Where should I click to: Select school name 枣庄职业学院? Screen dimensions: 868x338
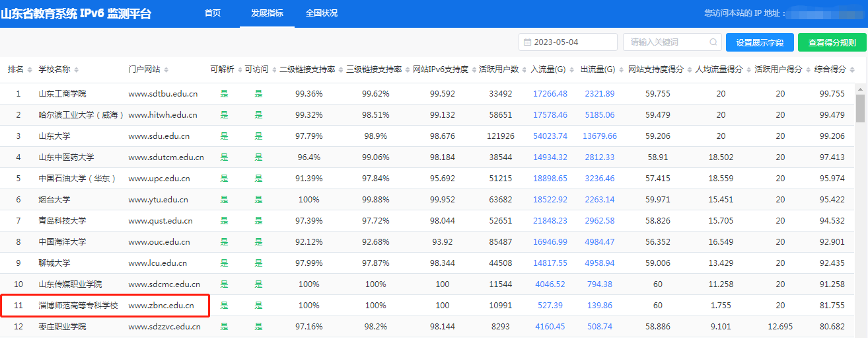(x=62, y=327)
